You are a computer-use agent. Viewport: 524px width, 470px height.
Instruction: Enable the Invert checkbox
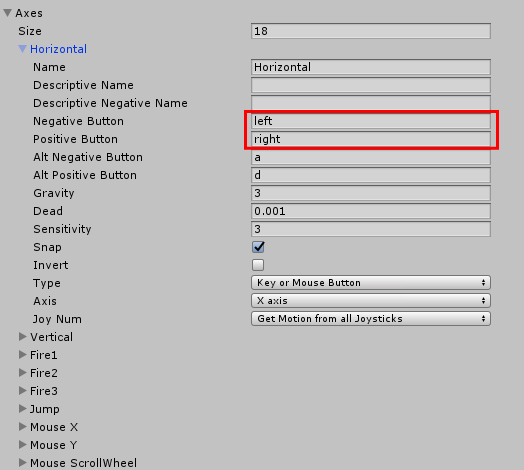258,265
